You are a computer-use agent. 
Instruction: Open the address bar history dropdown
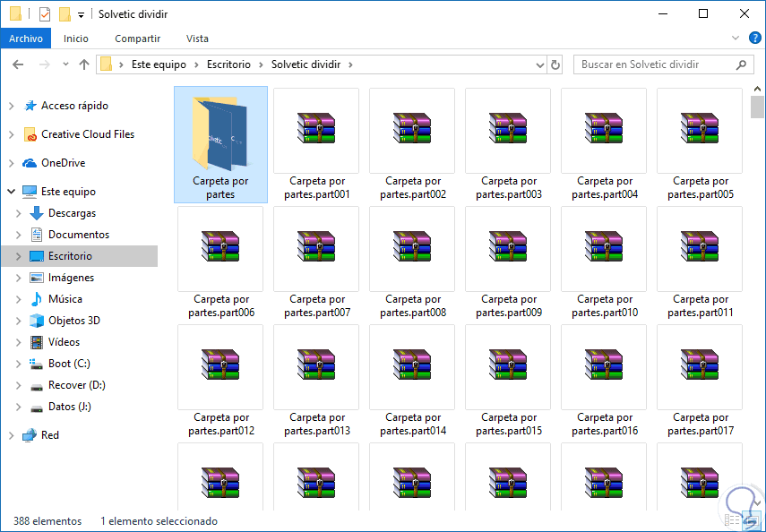540,64
